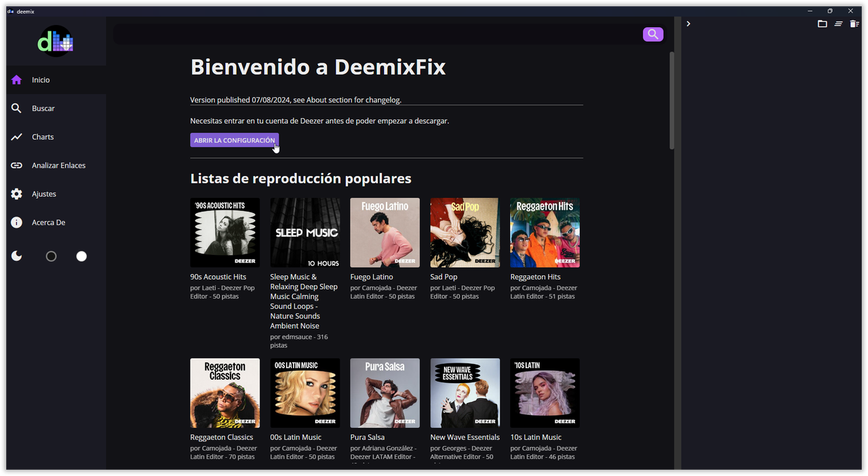
Task: Open New Wave Essentials cover
Action: pos(465,393)
